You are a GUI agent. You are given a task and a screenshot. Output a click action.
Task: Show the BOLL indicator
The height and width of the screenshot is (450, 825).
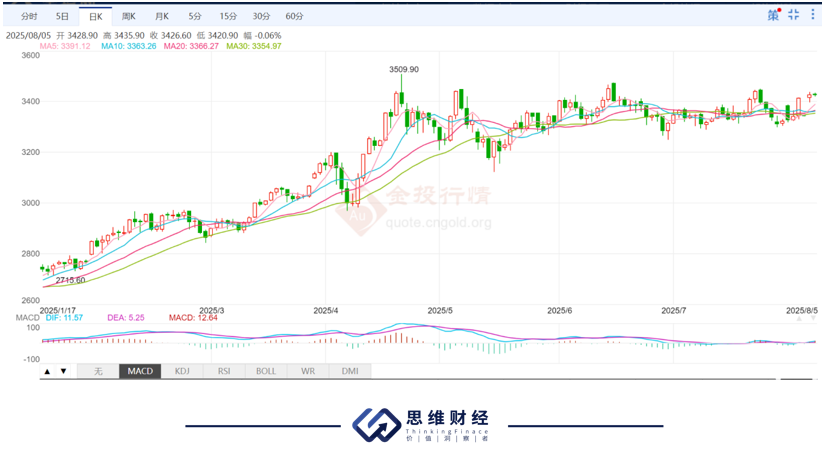(x=265, y=371)
